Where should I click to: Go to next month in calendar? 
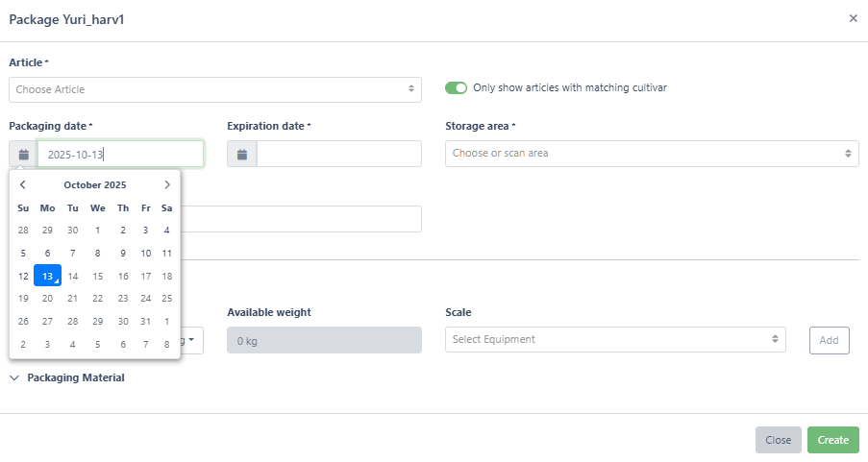167,184
